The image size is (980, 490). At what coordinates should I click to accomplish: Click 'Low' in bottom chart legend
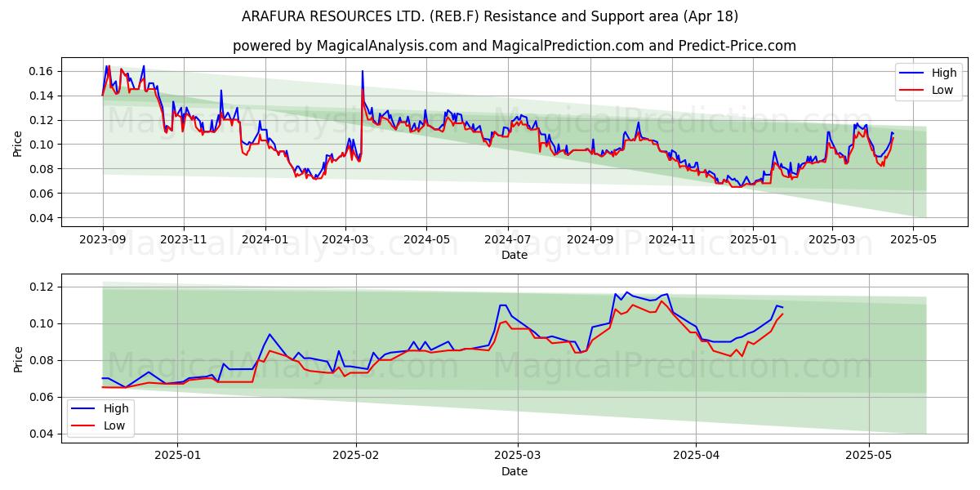(x=114, y=425)
